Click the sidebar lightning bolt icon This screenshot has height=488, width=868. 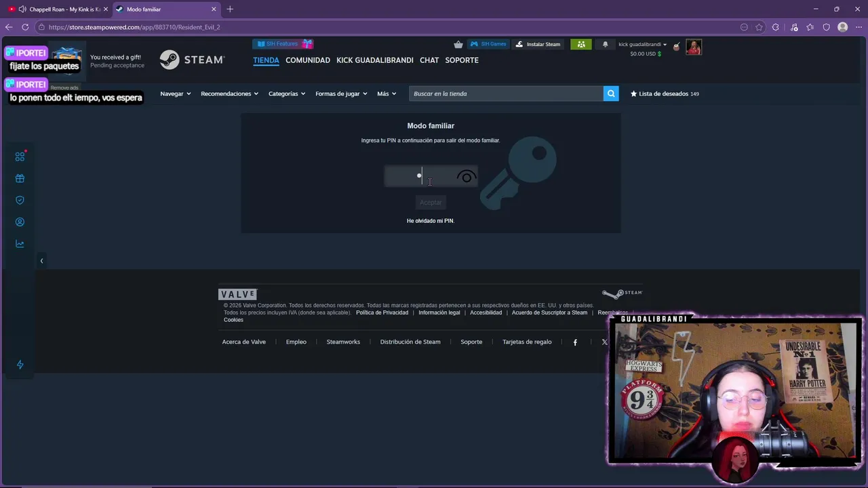coord(20,365)
